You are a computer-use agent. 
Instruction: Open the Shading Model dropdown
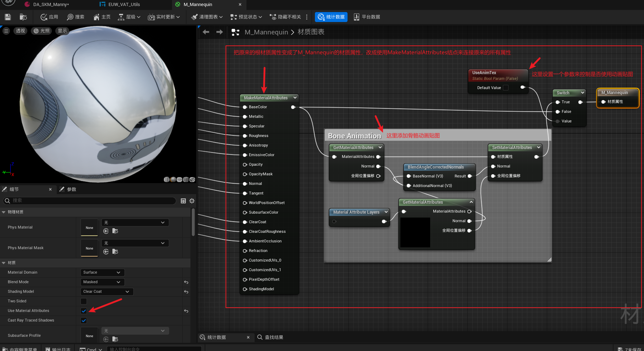click(107, 292)
